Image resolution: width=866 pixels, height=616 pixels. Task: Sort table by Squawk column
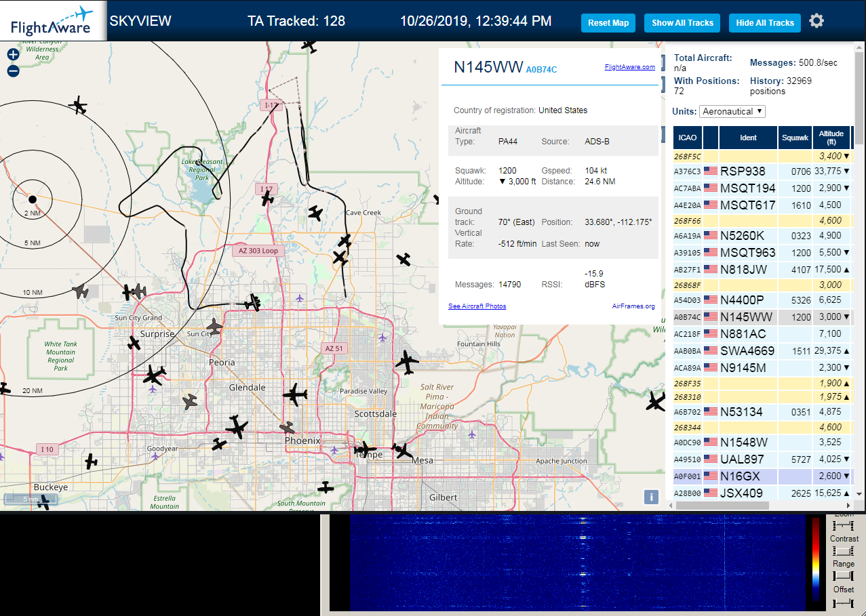pyautogui.click(x=795, y=138)
